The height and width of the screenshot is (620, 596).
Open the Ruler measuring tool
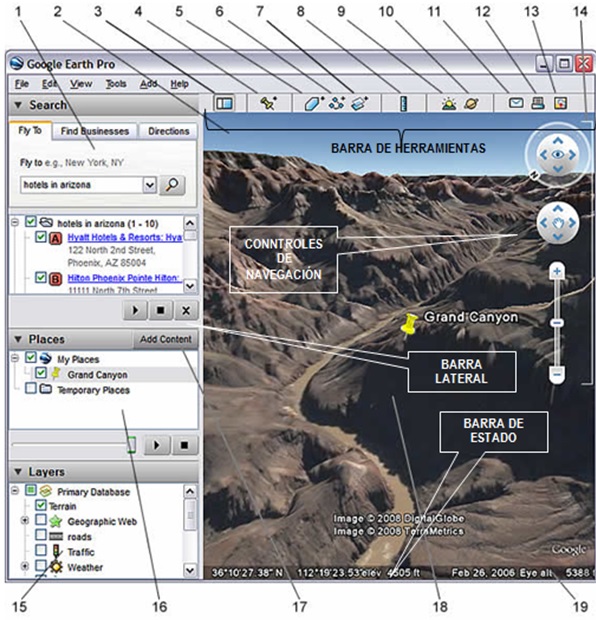coord(403,104)
